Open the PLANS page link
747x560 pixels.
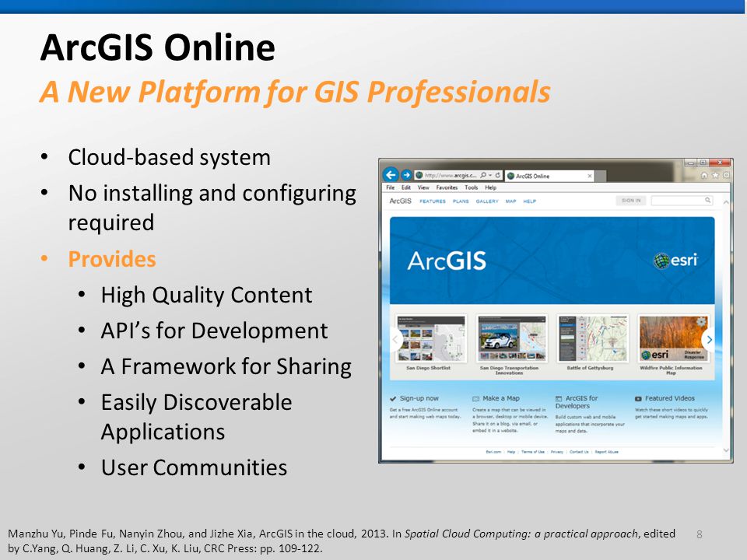461,201
